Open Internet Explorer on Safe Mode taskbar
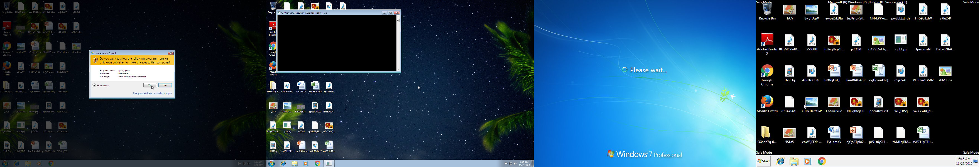This screenshot has height=167, width=980. pos(780,162)
